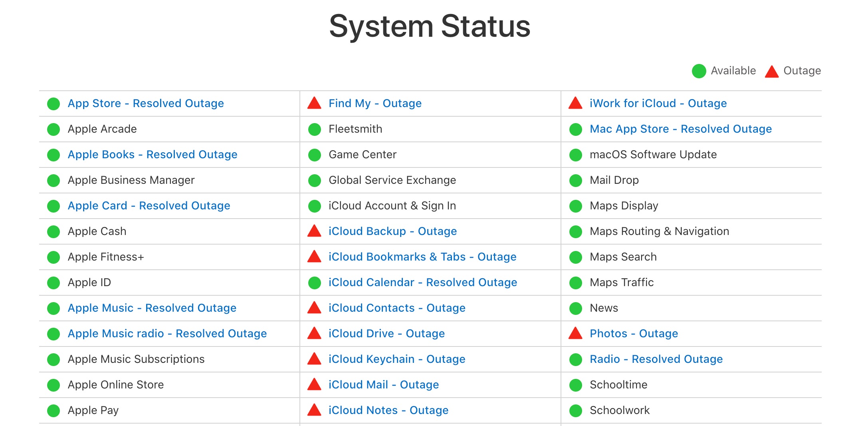Open iCloud Bookmarks & Tabs outage details
Viewport: 868px width, 426px height.
[x=422, y=257]
